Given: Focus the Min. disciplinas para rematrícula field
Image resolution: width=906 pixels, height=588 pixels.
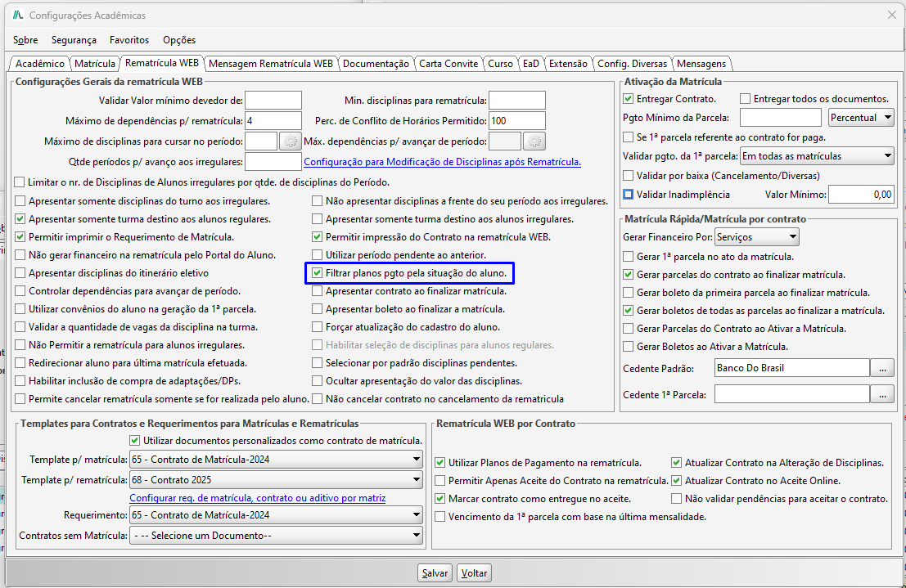Looking at the screenshot, I should (x=517, y=101).
